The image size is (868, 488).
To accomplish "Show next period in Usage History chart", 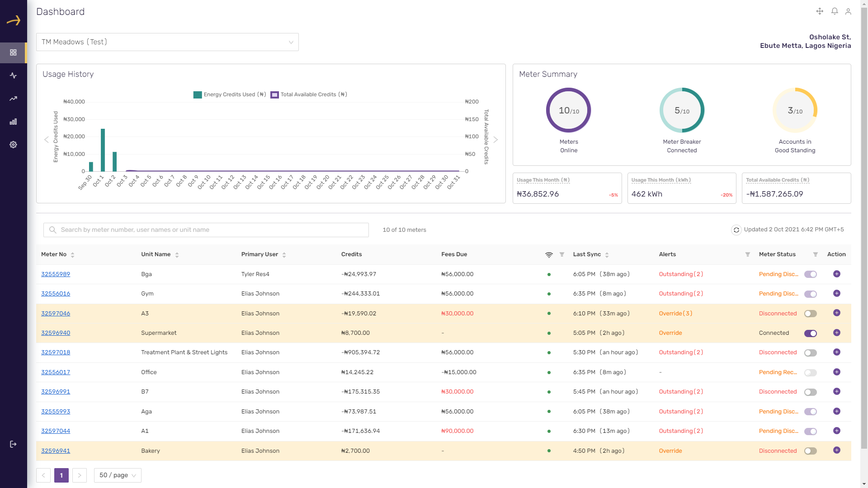I will (x=495, y=140).
